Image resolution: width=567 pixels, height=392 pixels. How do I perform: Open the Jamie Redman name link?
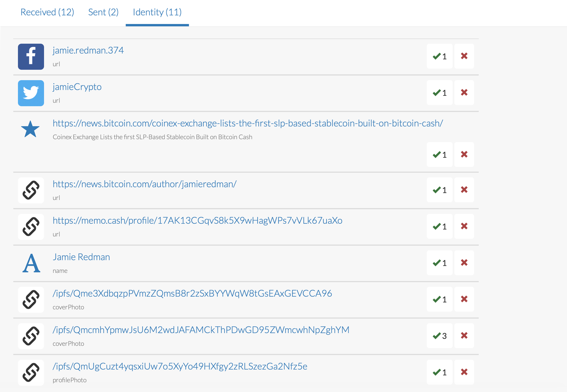tap(81, 257)
